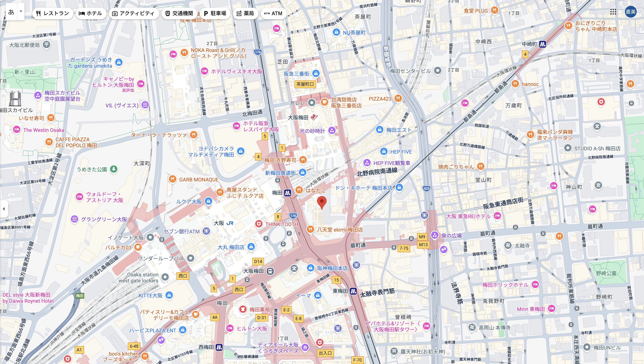Select the STUDIO A-Sh 梅田店 marker
Screen dimensions: 644x364
(x=568, y=148)
